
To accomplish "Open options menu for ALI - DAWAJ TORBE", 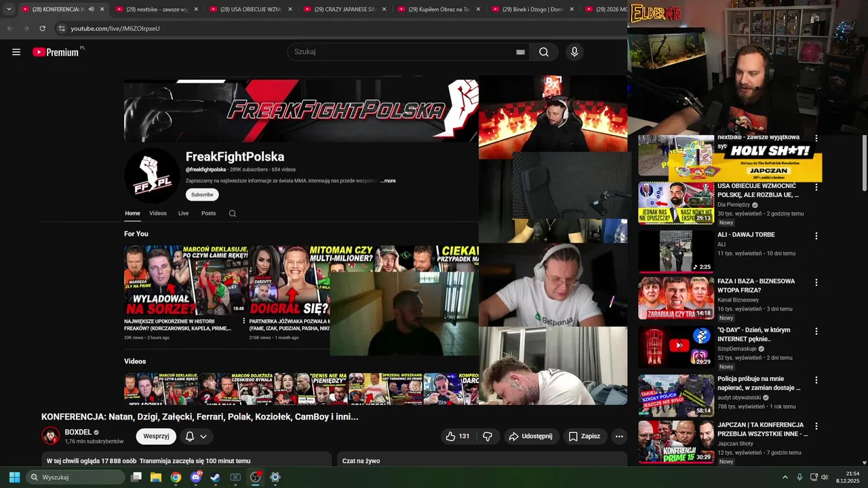I will pos(816,236).
